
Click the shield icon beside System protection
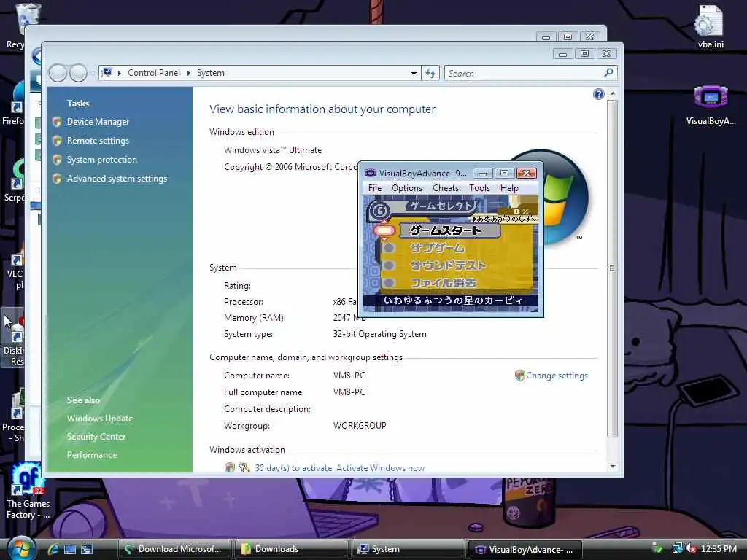(57, 160)
